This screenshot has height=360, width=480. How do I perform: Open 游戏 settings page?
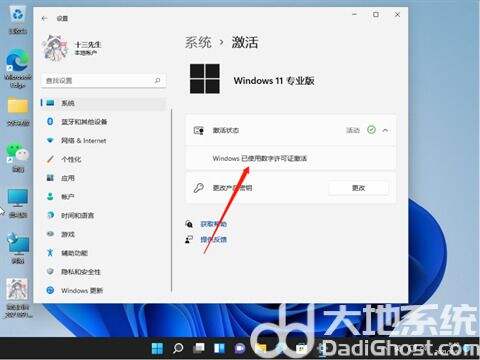[x=103, y=234]
